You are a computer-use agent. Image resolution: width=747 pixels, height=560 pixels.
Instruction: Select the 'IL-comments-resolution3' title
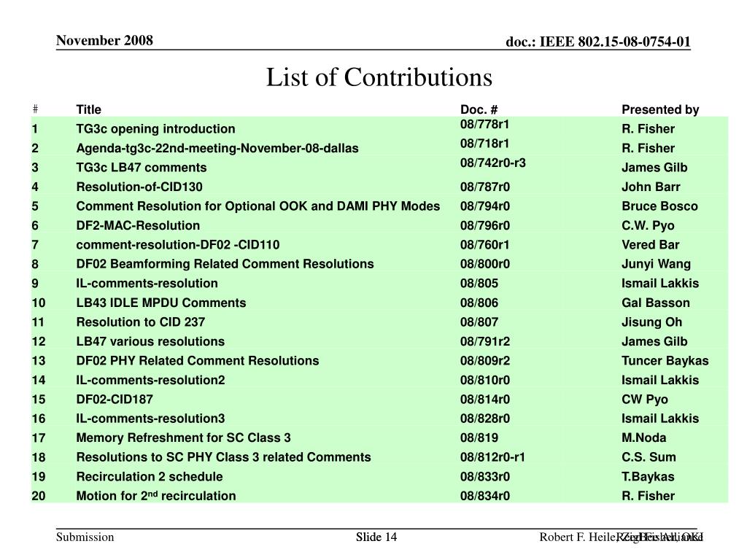pos(150,419)
